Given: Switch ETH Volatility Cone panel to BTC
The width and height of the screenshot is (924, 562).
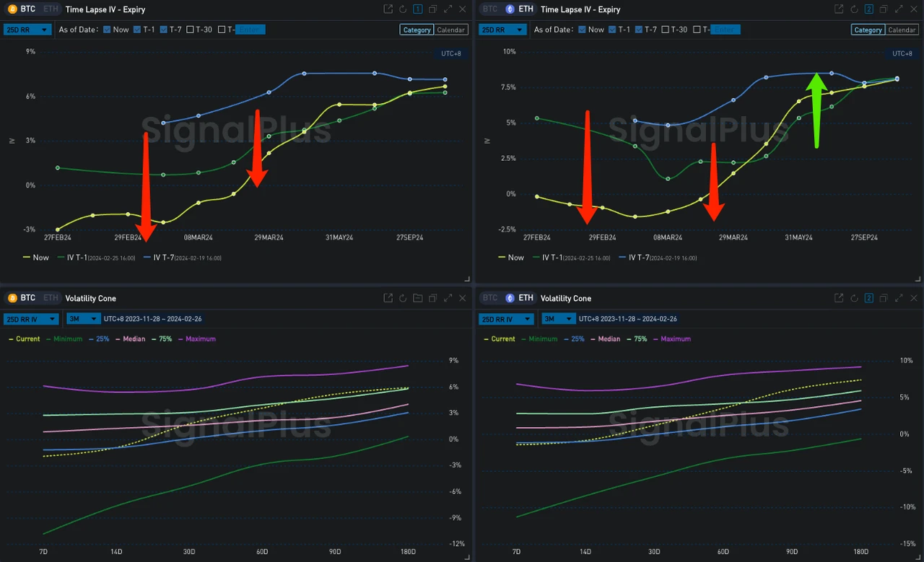Looking at the screenshot, I should (x=490, y=298).
